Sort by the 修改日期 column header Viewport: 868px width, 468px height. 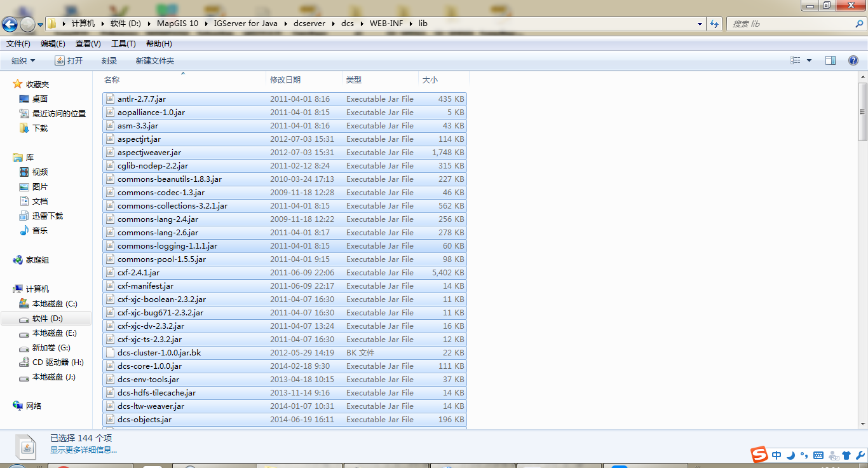click(x=304, y=79)
